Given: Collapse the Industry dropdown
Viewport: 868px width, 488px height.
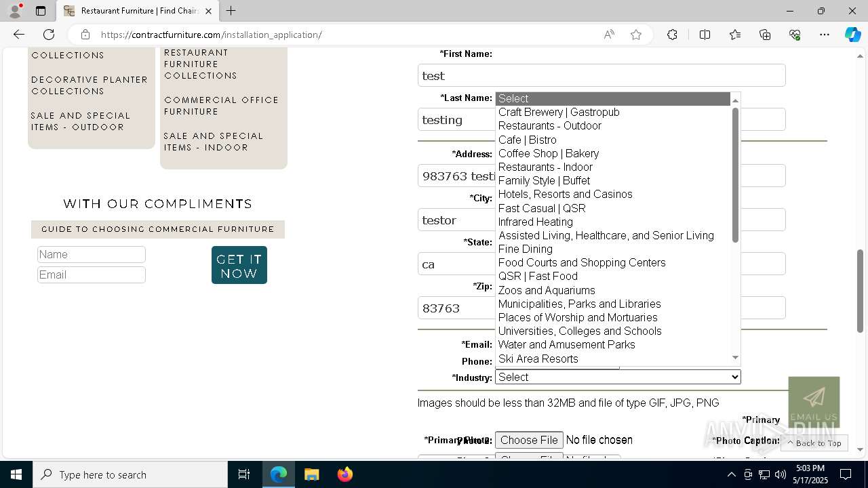Looking at the screenshot, I should pyautogui.click(x=618, y=377).
